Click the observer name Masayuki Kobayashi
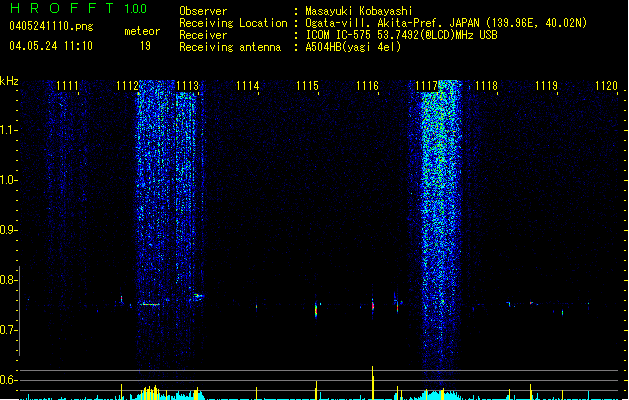Screen dimensions: 629x400 click(x=359, y=11)
